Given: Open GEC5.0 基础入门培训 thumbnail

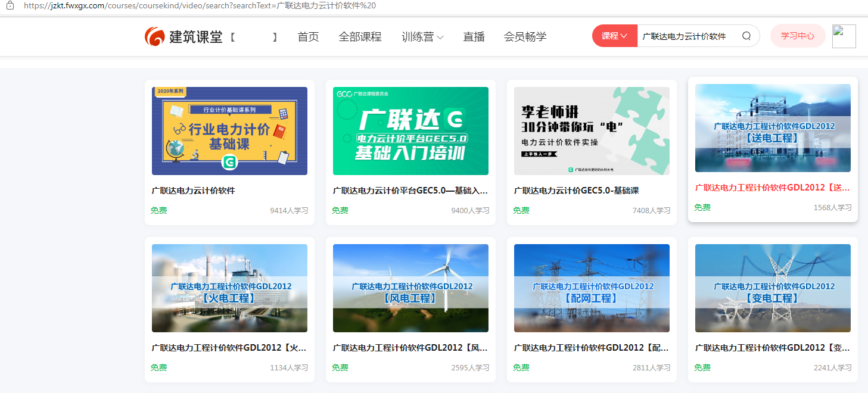Looking at the screenshot, I should [410, 131].
